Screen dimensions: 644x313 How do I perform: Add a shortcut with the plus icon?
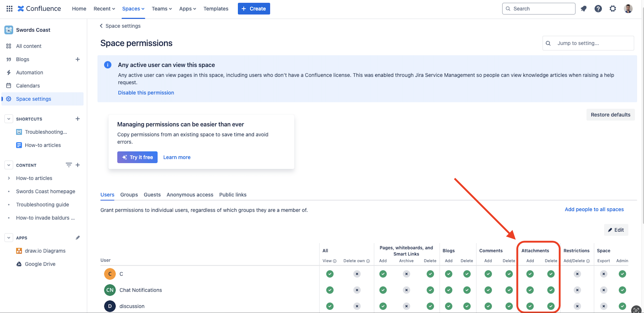(x=78, y=119)
